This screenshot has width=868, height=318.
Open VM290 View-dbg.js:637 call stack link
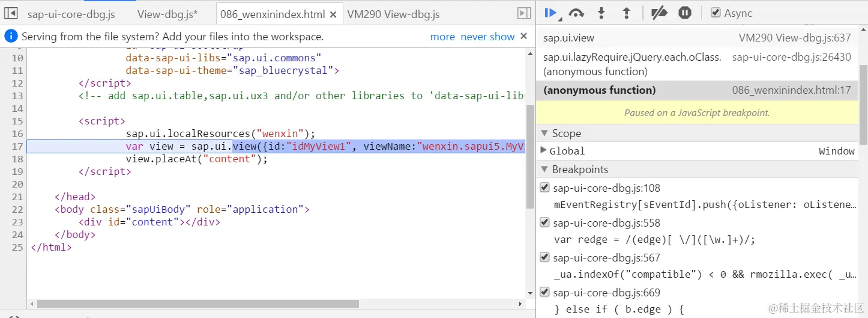pyautogui.click(x=795, y=38)
